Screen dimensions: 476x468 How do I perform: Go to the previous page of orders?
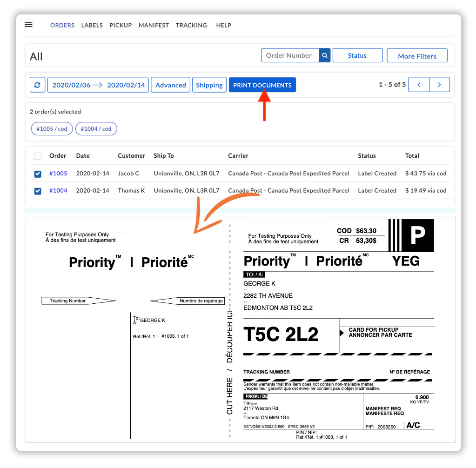418,85
